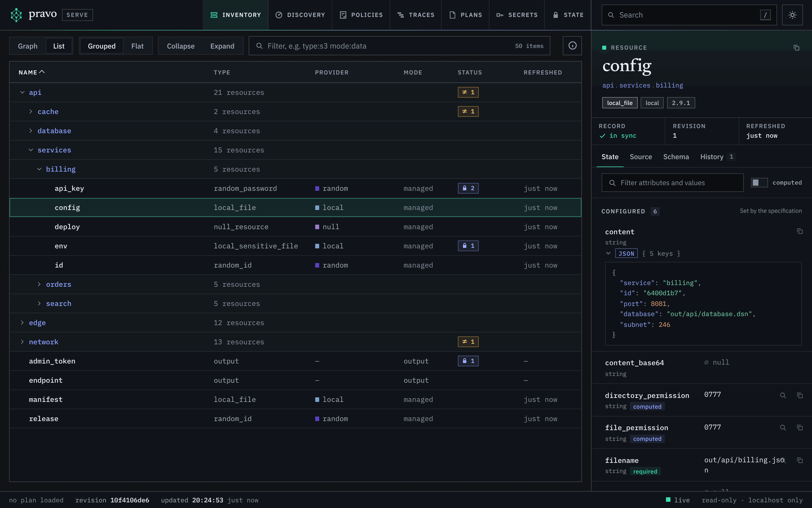The width and height of the screenshot is (812, 508).
Task: Focus the Filter attributes and values field
Action: coord(672,183)
